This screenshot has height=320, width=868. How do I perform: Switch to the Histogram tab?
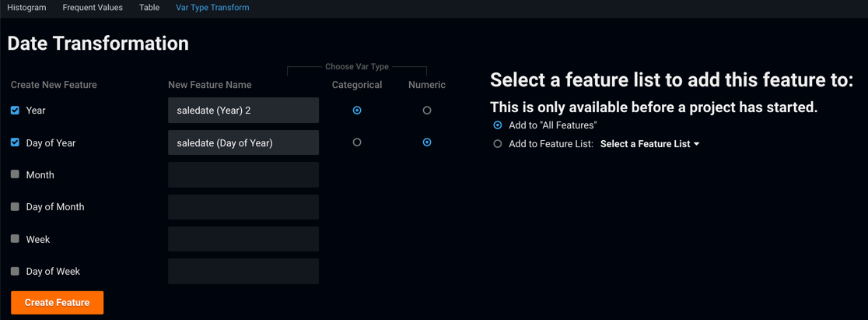(x=26, y=8)
